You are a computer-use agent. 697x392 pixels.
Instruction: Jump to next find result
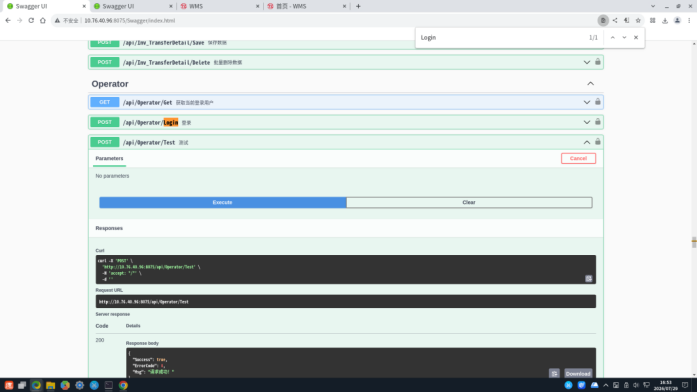[x=624, y=38]
